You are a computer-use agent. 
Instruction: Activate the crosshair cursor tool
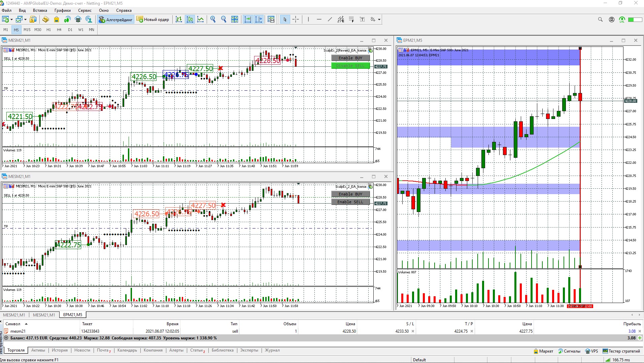point(296,20)
